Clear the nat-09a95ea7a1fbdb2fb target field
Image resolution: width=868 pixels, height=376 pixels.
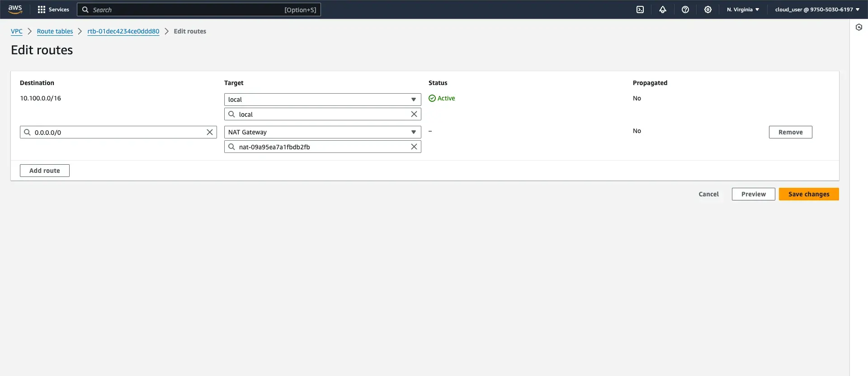[x=414, y=147]
